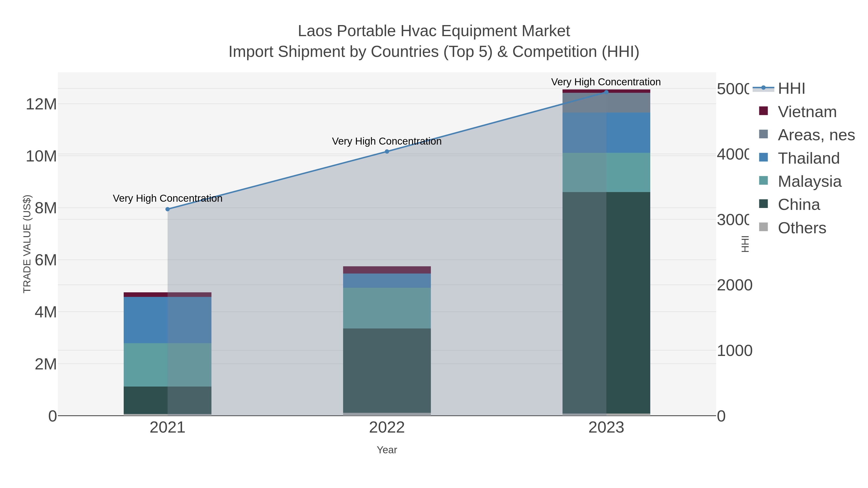This screenshot has height=488, width=868.
Task: Click the Thailand segment of the 2021 bar
Action: coord(168,320)
